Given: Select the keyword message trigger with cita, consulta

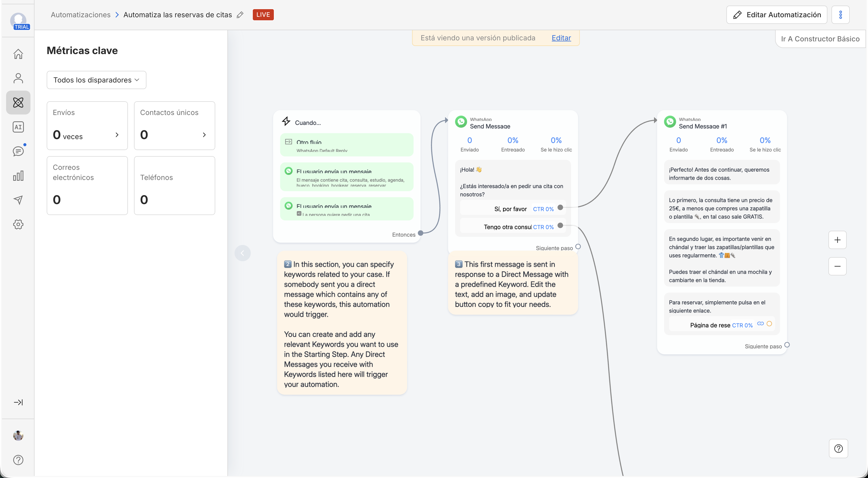Looking at the screenshot, I should 347,177.
